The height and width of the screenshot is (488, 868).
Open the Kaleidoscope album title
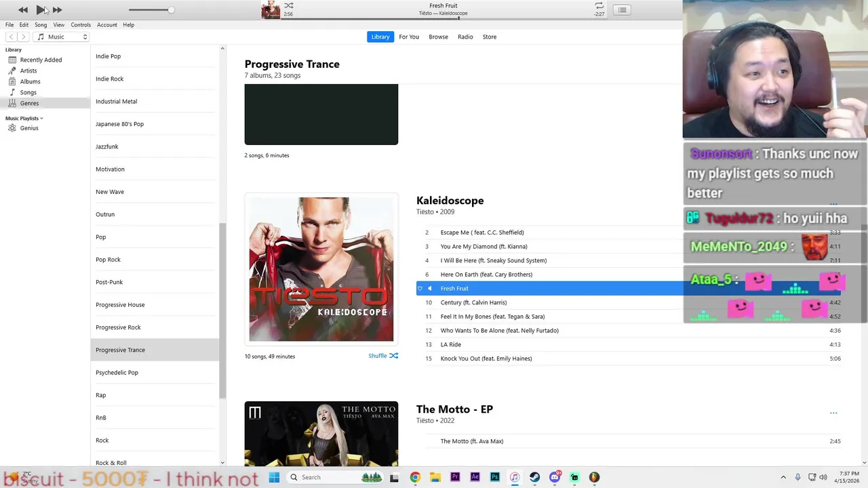coord(450,201)
